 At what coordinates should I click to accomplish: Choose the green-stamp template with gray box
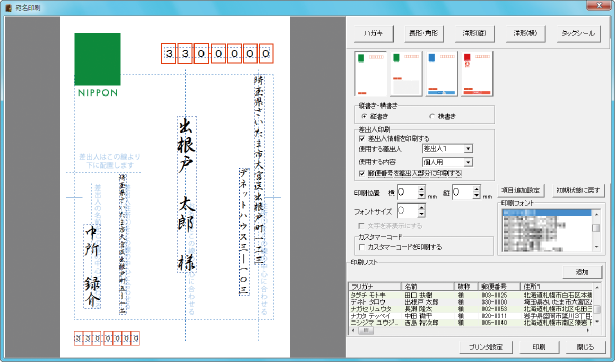pyautogui.click(x=406, y=73)
